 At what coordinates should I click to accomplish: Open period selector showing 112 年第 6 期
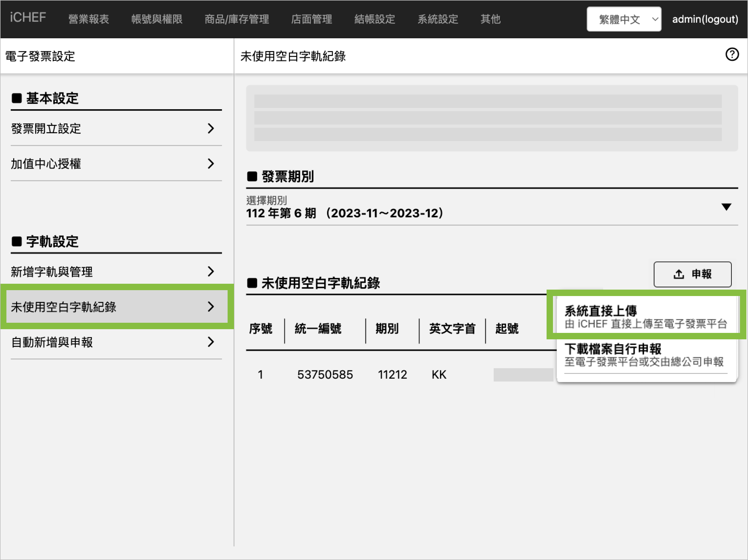(345, 213)
